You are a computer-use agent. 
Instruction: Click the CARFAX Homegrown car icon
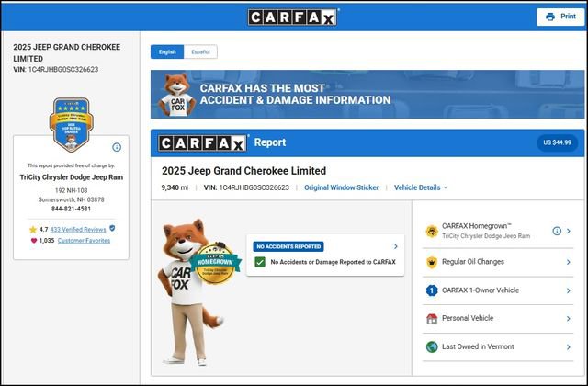point(432,232)
